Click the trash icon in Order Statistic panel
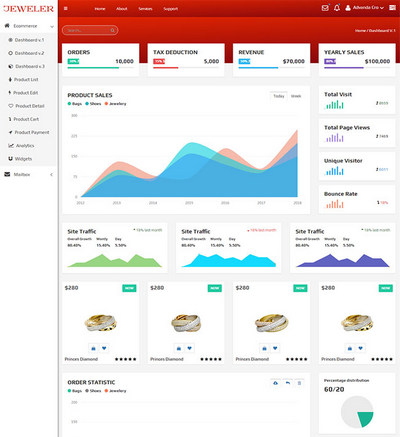 click(299, 383)
